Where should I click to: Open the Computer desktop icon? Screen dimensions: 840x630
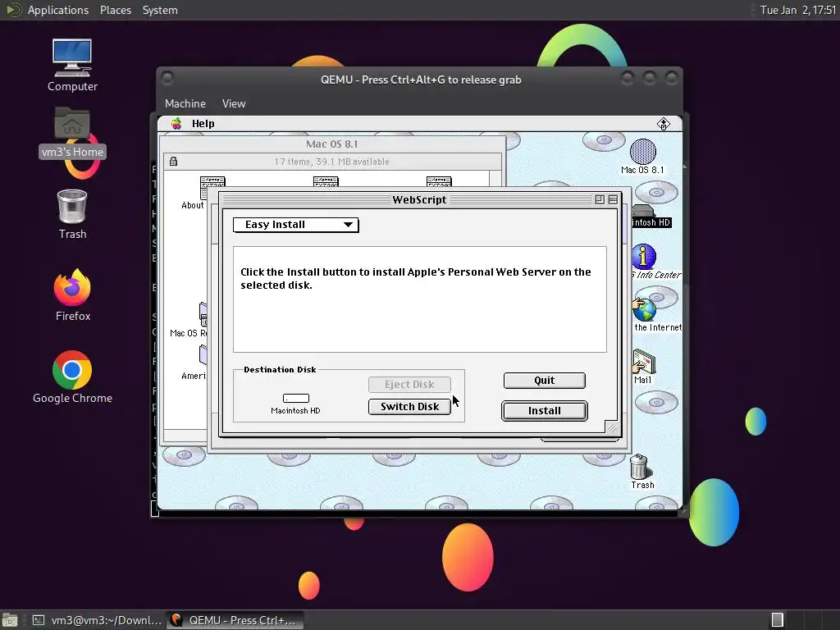coord(72,58)
